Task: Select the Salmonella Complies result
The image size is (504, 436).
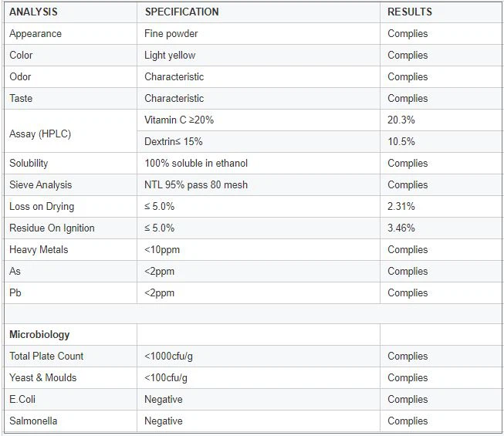Action: point(408,421)
